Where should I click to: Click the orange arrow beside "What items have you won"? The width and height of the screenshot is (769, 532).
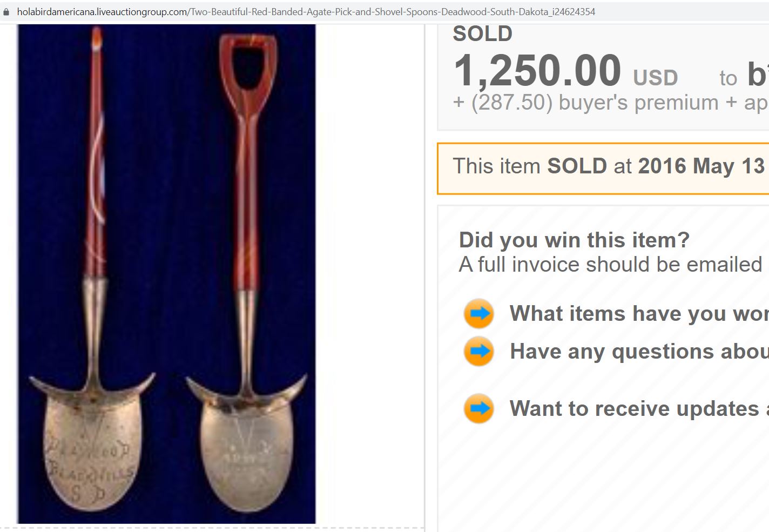[x=479, y=313]
